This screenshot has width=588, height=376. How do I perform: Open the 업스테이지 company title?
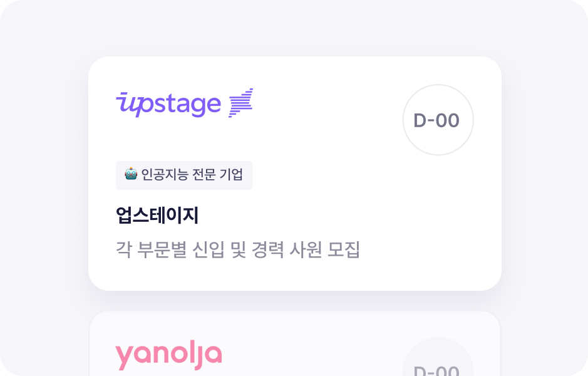coord(157,216)
